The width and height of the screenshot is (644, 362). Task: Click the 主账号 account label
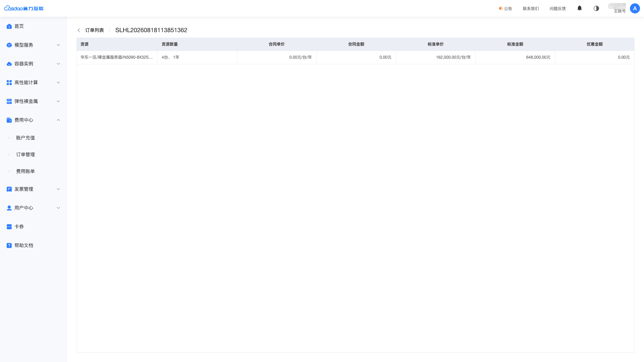click(x=620, y=11)
